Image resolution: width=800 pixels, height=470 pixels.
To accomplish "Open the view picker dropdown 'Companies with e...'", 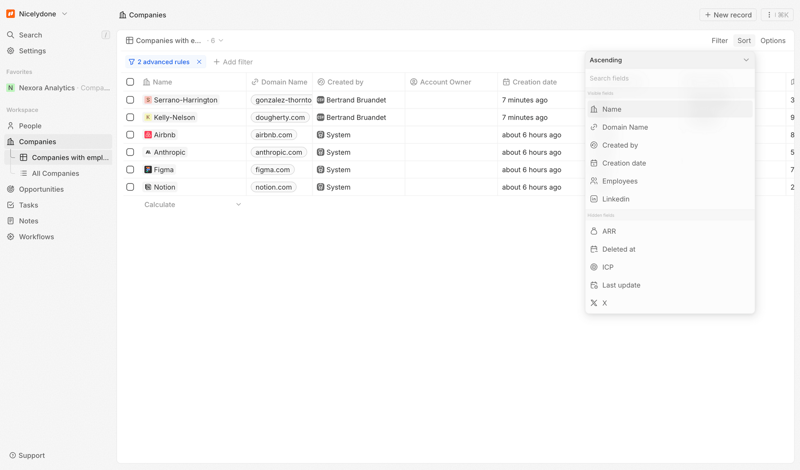I will (x=174, y=40).
